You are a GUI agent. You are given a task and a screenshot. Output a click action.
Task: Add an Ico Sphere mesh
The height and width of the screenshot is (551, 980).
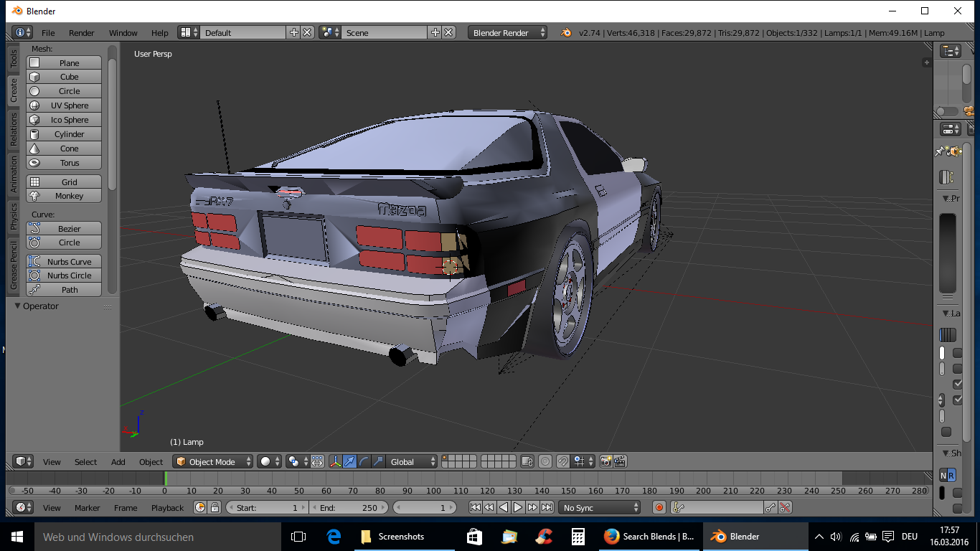[64, 120]
